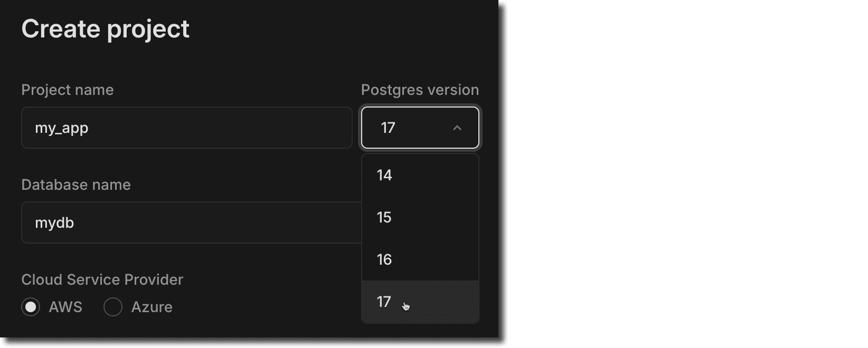Click the "Cloud Service Provider" label
Viewport: 868px width, 348px height.
(102, 279)
